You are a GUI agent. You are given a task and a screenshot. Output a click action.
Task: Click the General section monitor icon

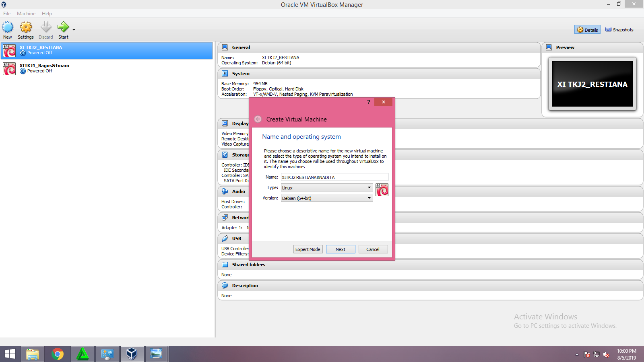tap(225, 47)
